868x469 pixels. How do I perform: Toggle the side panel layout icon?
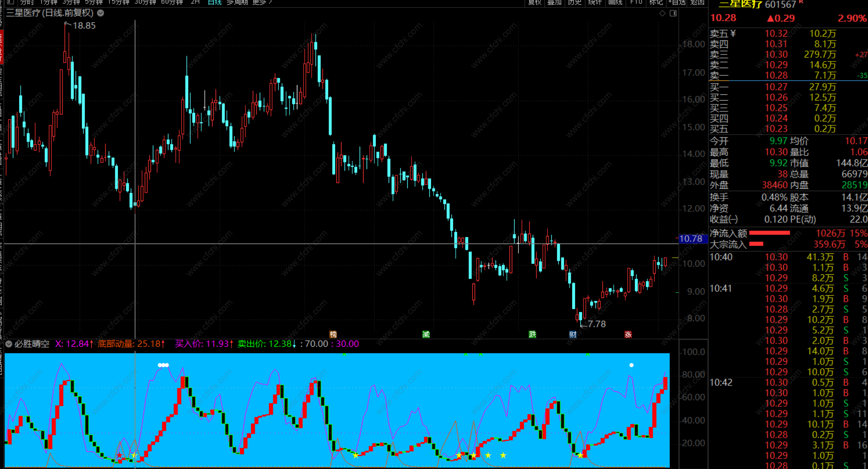click(x=673, y=14)
